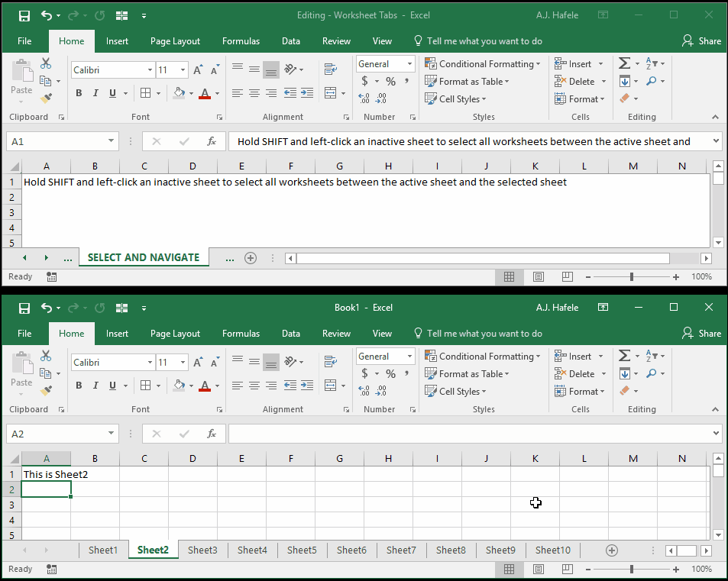Open Insert tab in Book1 window
Screen dimensions: 728x581
[117, 334]
